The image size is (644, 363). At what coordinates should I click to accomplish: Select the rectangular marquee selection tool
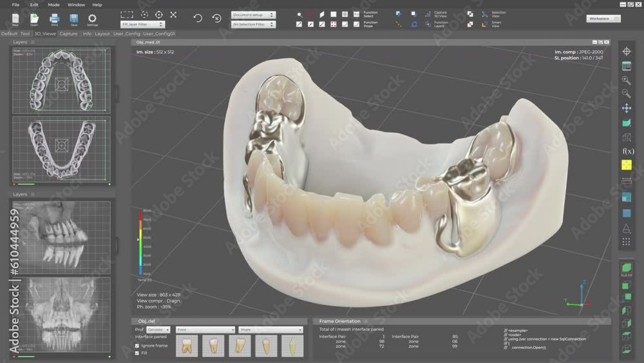pyautogui.click(x=127, y=15)
